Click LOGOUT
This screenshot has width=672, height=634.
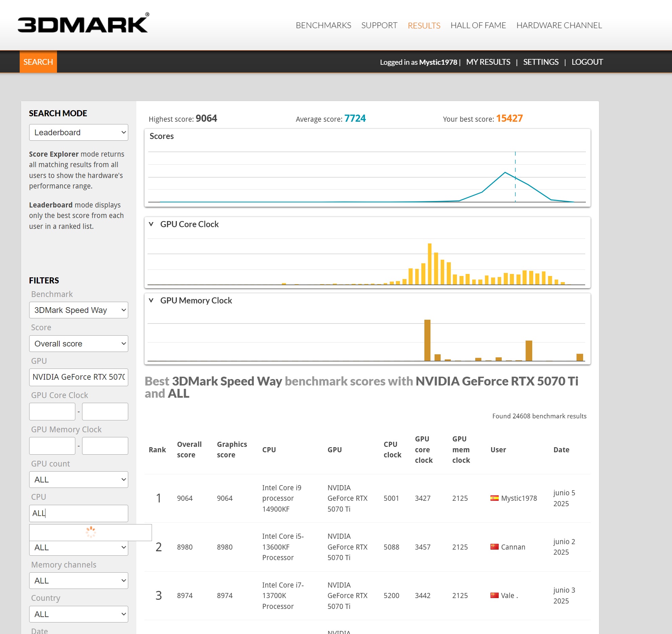click(587, 62)
